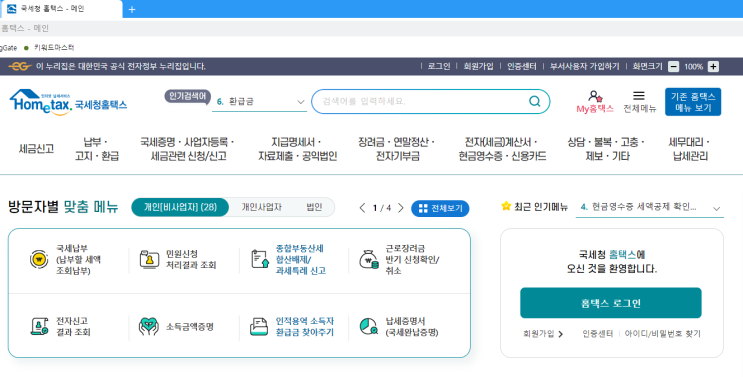Screen dimensions: 743x377
Task: Click the browser address bar
Action: (x=372, y=28)
